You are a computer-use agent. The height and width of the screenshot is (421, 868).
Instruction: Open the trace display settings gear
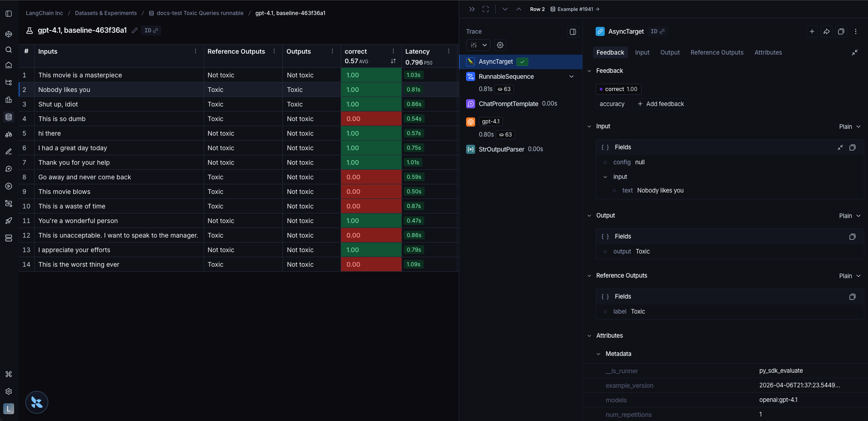pyautogui.click(x=500, y=45)
